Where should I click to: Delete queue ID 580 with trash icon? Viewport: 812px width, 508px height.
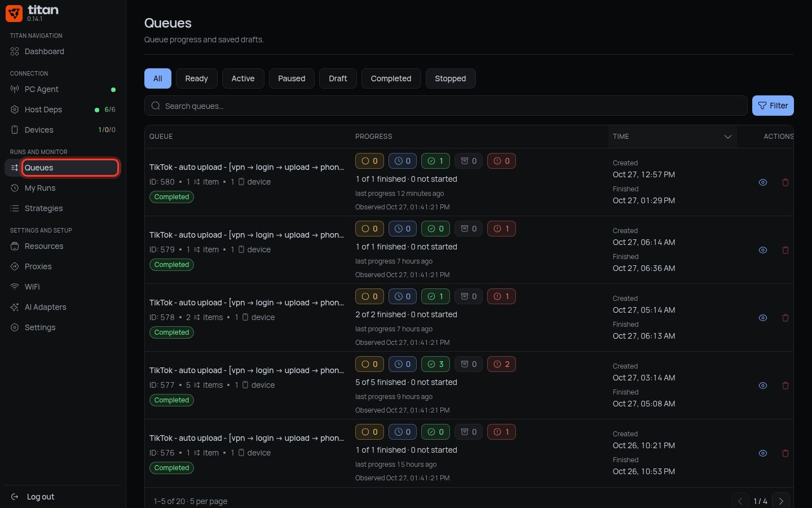point(785,182)
